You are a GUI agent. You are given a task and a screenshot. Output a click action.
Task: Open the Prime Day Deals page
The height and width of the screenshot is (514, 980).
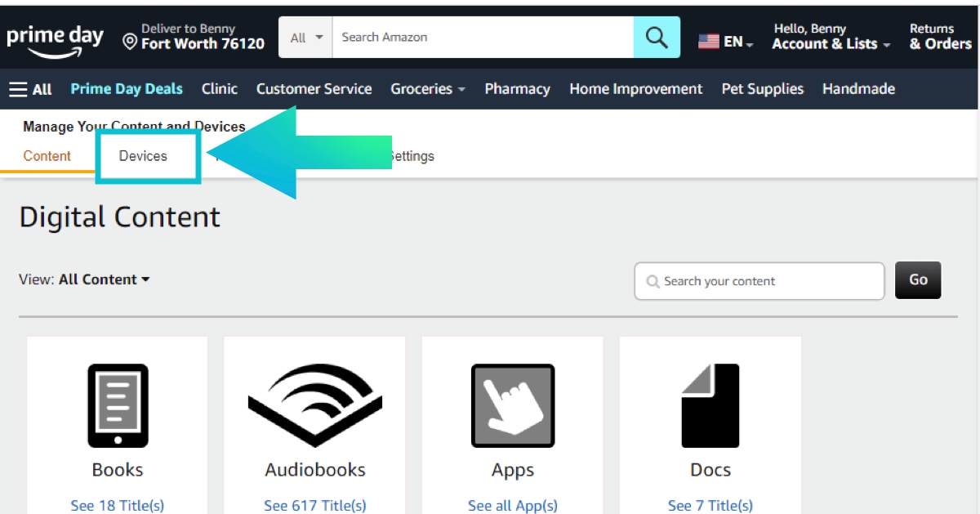tap(127, 89)
